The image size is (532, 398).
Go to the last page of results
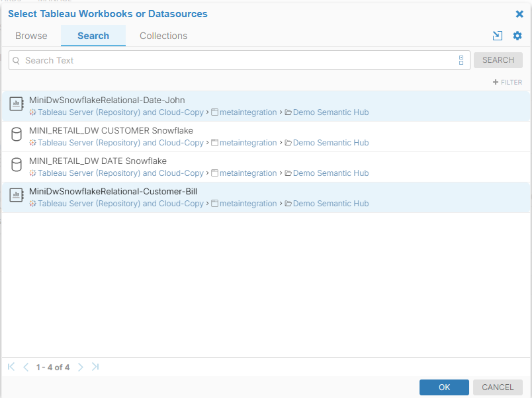pyautogui.click(x=95, y=367)
